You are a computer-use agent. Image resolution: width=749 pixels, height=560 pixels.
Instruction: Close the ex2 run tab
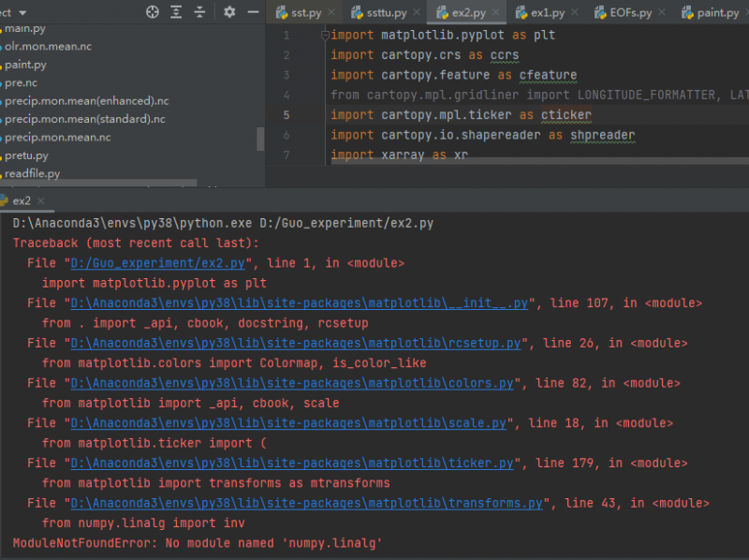click(41, 201)
